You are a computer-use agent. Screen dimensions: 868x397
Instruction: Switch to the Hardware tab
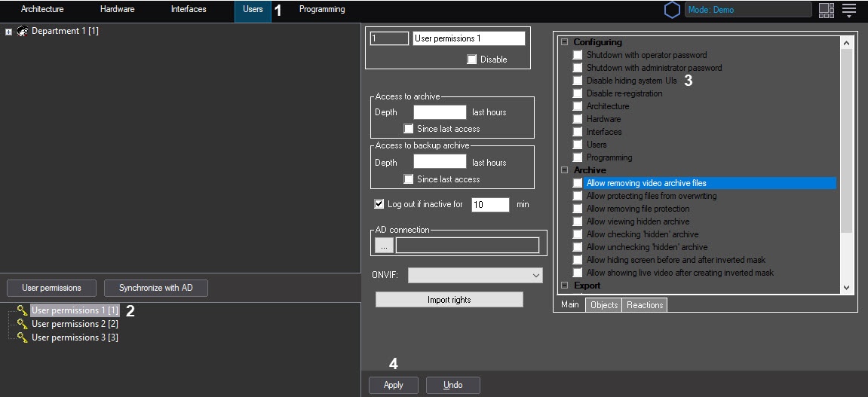click(117, 10)
